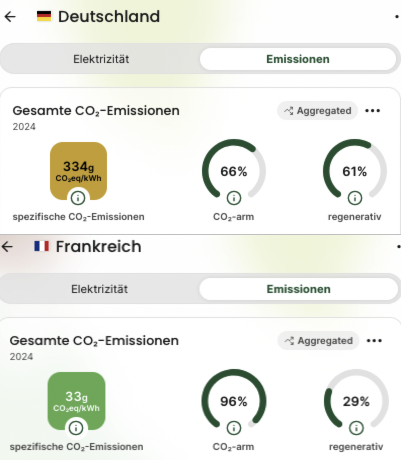The width and height of the screenshot is (404, 460).
Task: Toggle Aggregated button in the Deutschland emissions card
Action: coord(317,111)
